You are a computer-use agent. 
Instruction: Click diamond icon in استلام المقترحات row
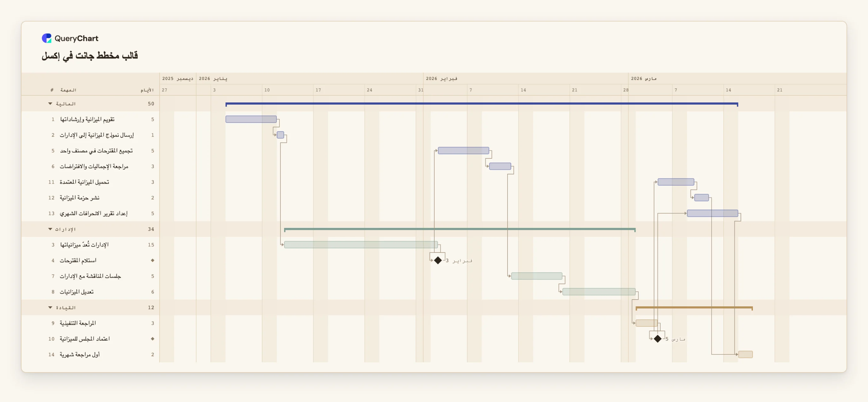coord(153,260)
